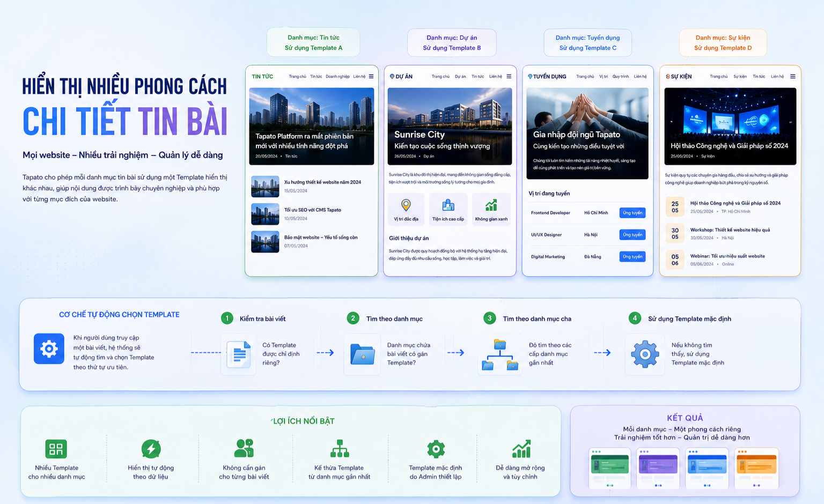Select the Danh mục: Dự án Template B label
Viewport: 824px width, 504px height.
tap(452, 42)
